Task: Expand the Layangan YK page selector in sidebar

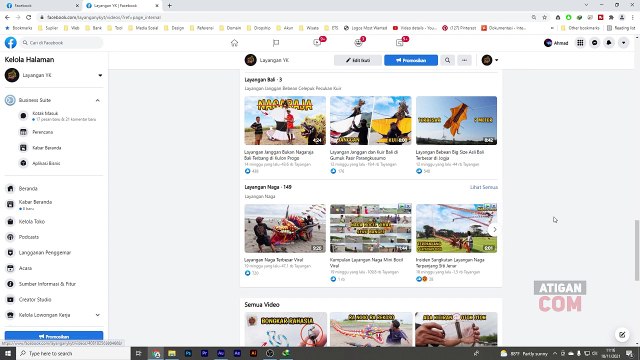Action: click(x=100, y=75)
